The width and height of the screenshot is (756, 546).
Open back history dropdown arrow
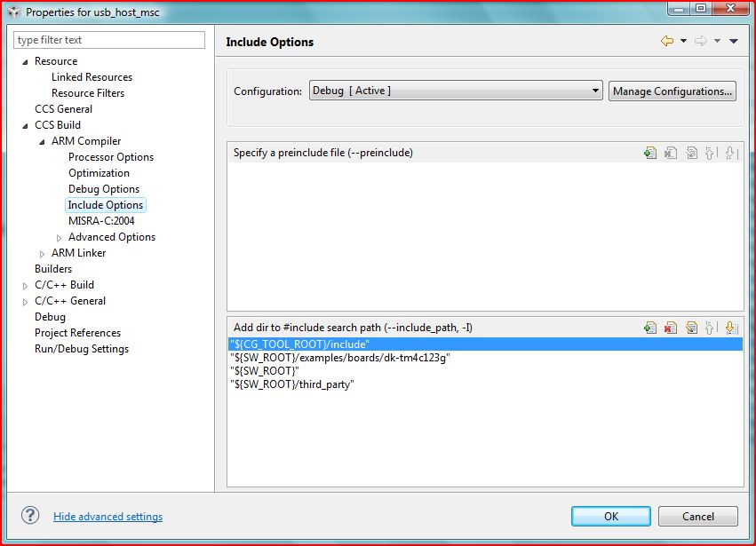click(683, 41)
